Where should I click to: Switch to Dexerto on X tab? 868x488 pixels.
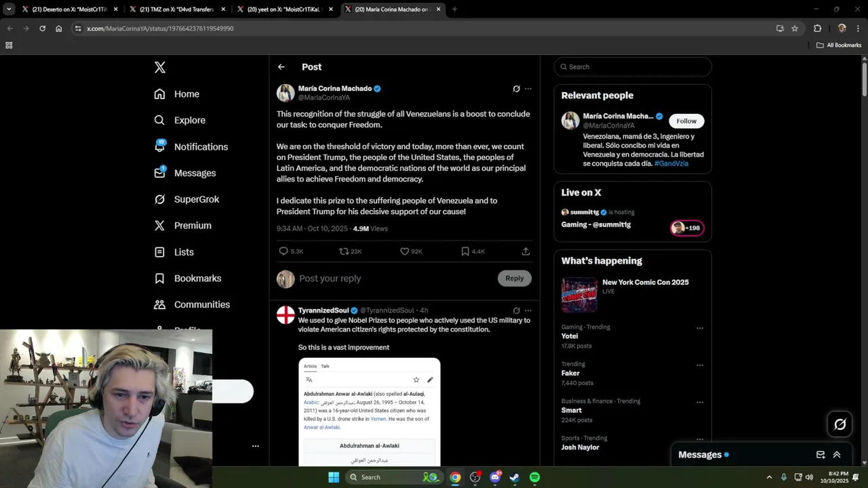coord(70,9)
